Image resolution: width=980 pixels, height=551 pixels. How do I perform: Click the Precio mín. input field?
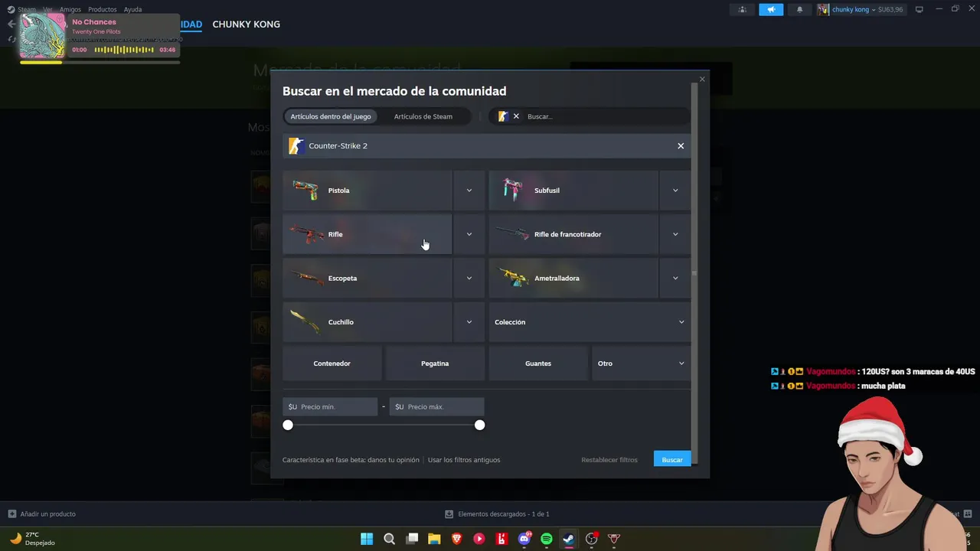[x=330, y=407]
